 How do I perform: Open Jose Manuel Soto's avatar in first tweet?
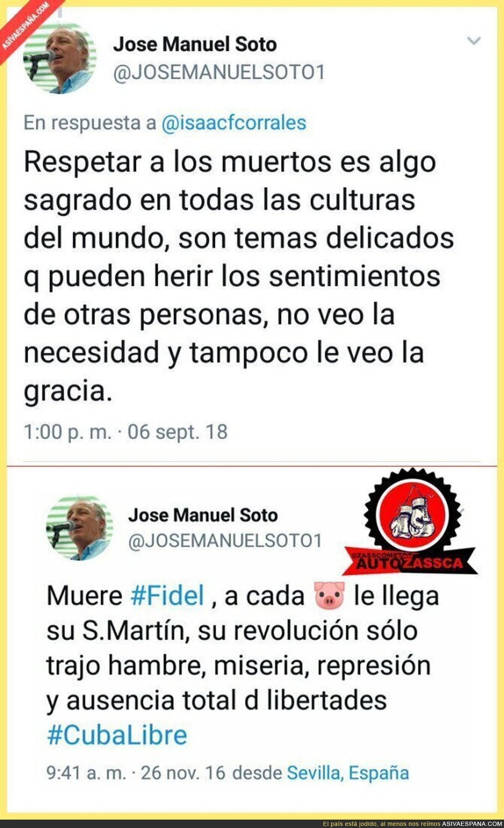click(60, 58)
